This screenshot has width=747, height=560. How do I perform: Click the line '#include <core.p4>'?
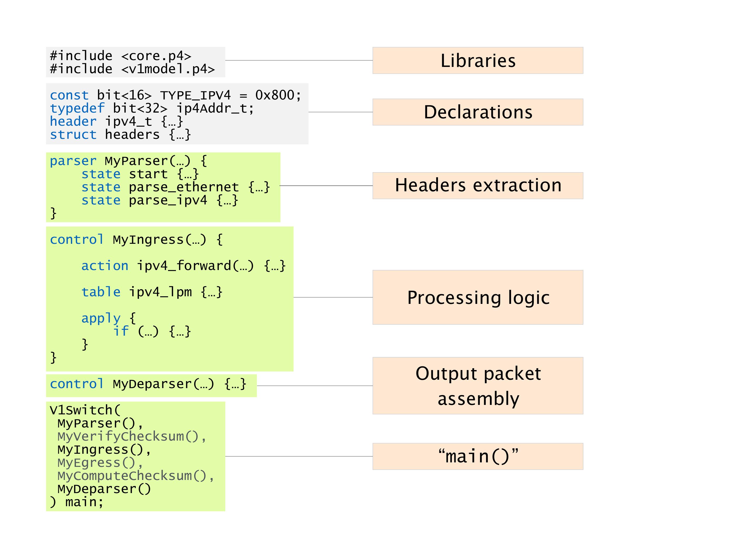click(x=121, y=56)
